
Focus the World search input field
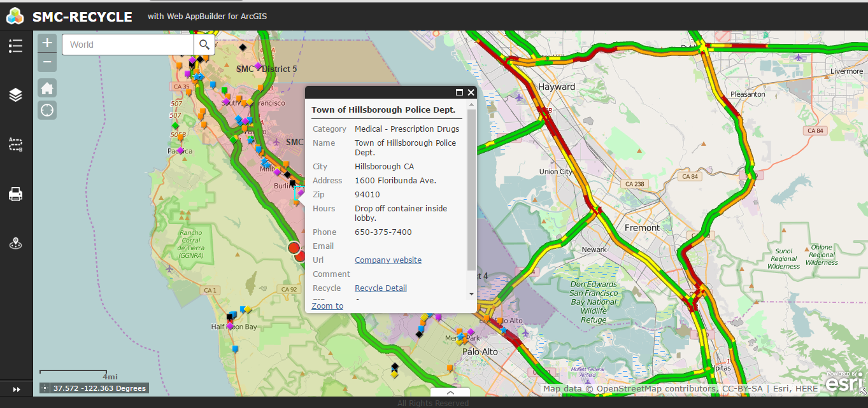coord(128,45)
